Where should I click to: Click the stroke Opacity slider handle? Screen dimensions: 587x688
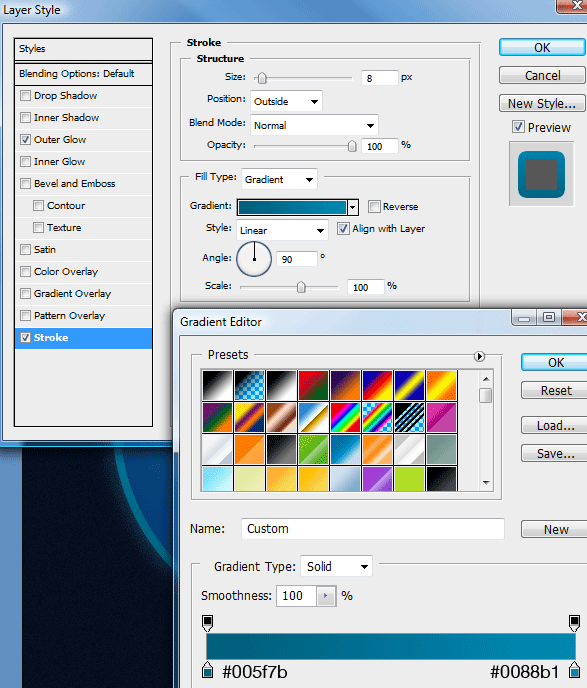click(352, 146)
